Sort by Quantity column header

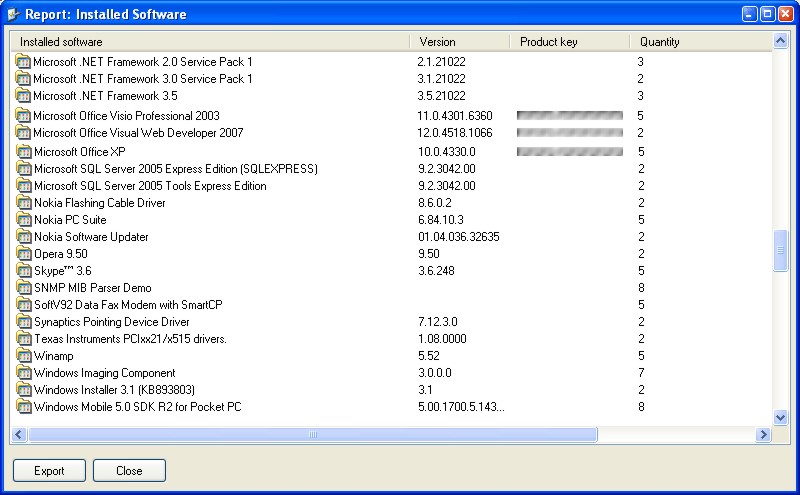701,42
